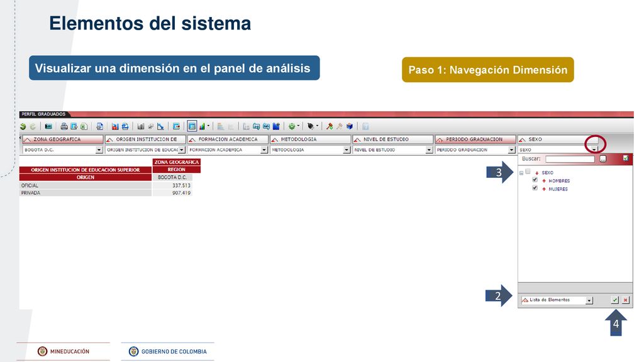
Task: Click the METODOLOGIA dimension header
Action: pos(311,140)
